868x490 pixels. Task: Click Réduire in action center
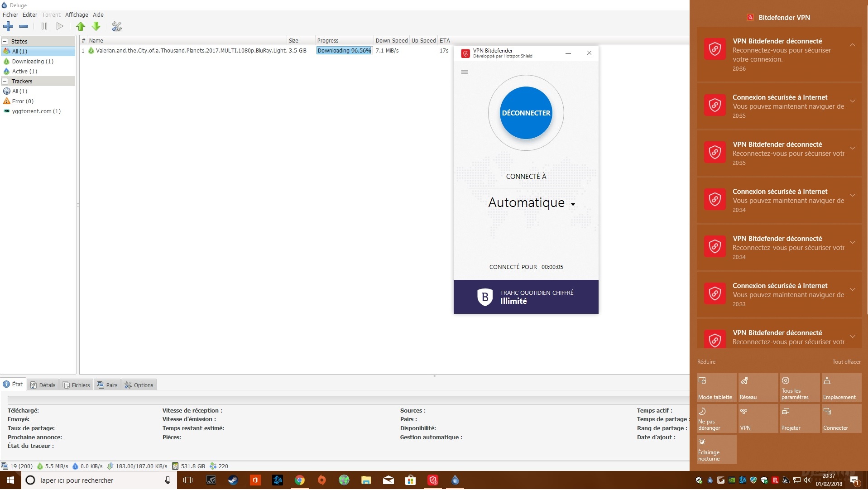click(x=706, y=361)
